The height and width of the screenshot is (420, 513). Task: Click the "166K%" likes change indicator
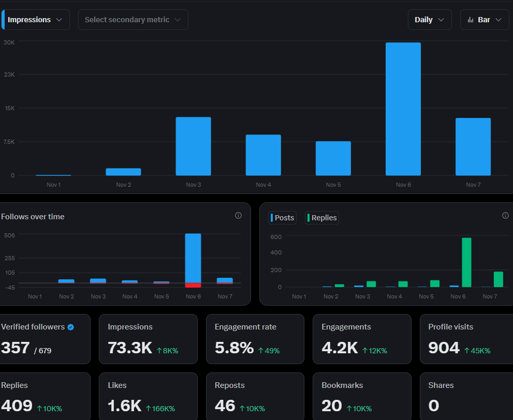pos(160,409)
